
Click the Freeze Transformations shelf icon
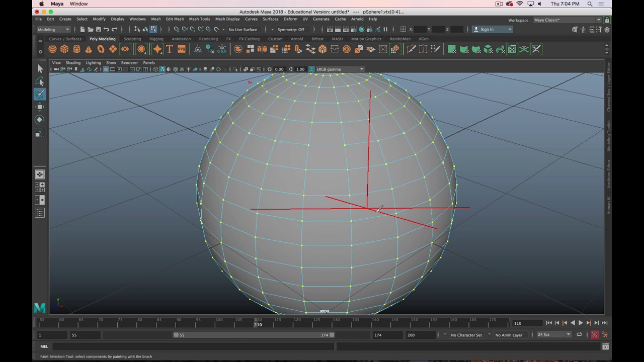(x=222, y=49)
